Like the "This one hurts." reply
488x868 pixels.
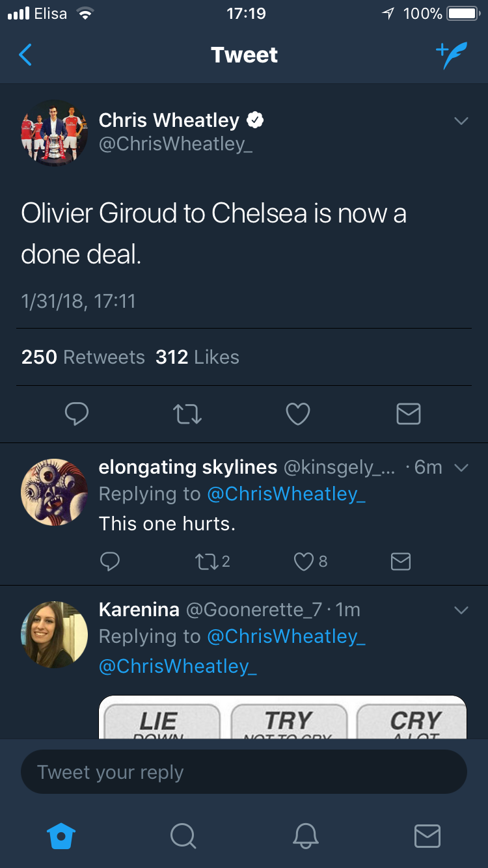(x=304, y=561)
